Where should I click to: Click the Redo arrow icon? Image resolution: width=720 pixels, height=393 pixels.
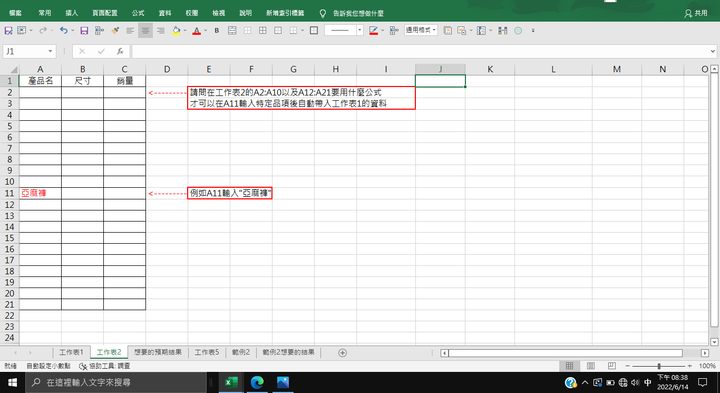tap(43, 31)
